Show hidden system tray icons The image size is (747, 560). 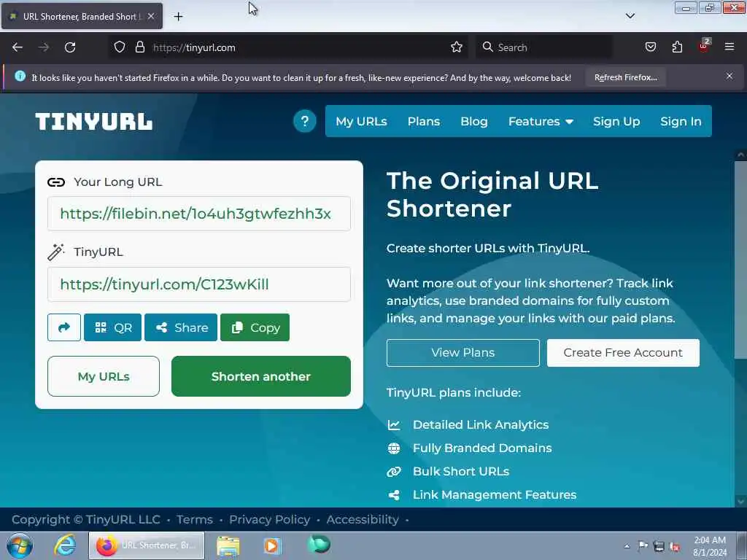pos(627,546)
